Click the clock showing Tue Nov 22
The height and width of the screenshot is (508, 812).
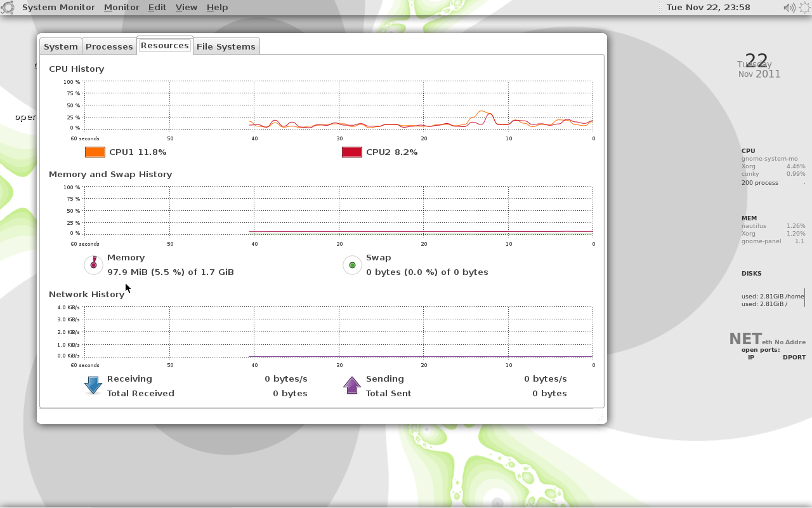pos(708,7)
